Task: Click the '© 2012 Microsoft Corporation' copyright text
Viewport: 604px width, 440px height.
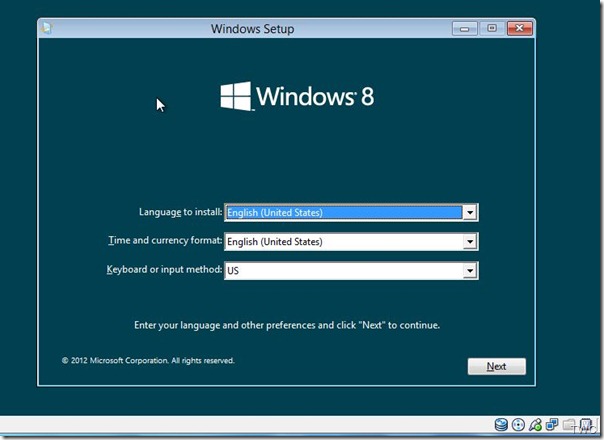Action: click(148, 361)
